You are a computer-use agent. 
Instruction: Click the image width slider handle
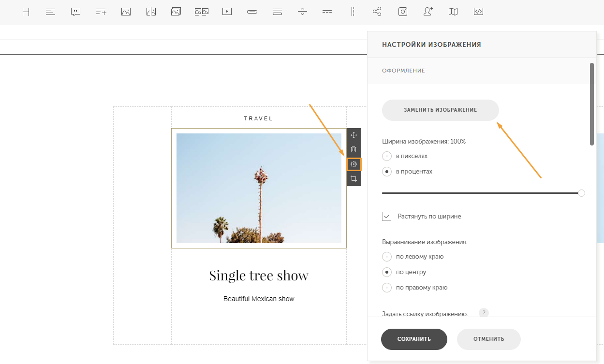click(x=581, y=193)
